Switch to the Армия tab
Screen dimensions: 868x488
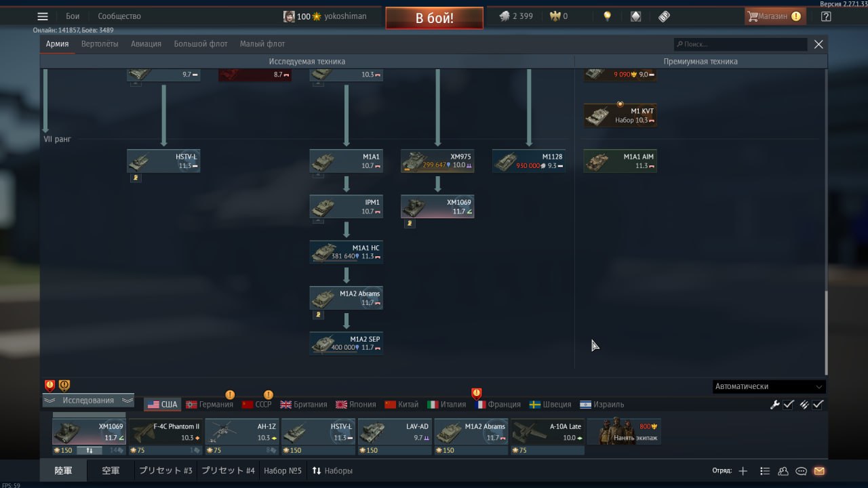pyautogui.click(x=58, y=44)
